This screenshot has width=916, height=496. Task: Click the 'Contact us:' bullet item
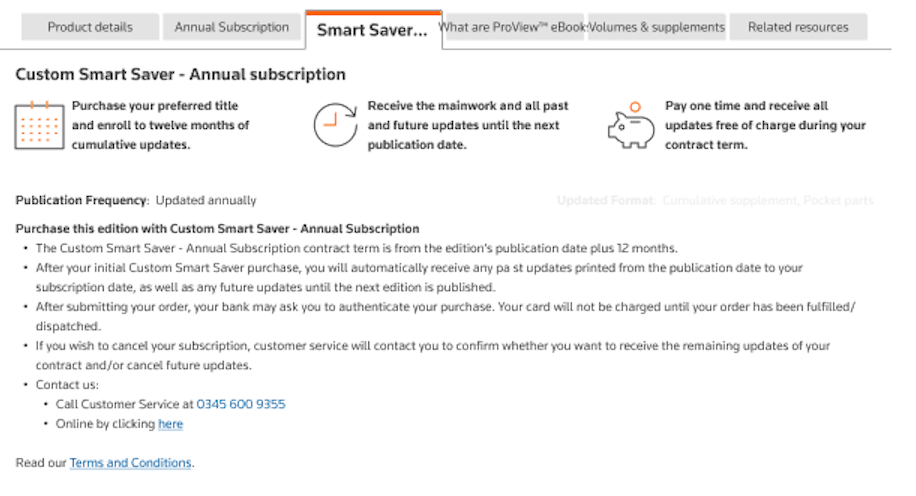click(67, 385)
